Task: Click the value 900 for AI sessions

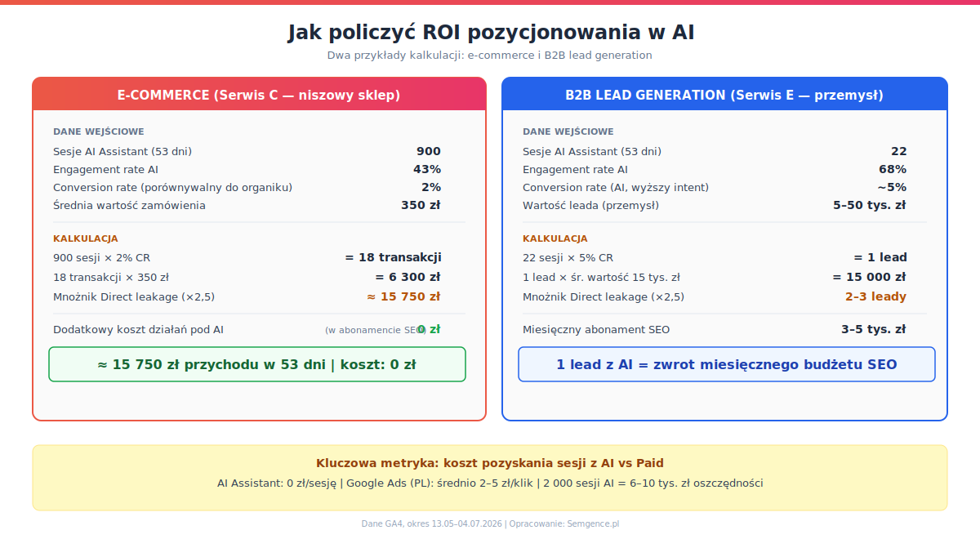Action: click(x=429, y=151)
